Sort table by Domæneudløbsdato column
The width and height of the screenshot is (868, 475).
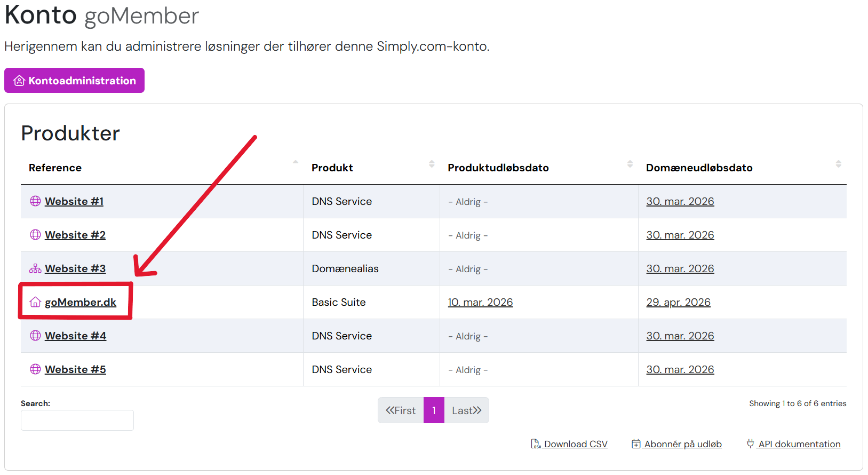tap(743, 168)
